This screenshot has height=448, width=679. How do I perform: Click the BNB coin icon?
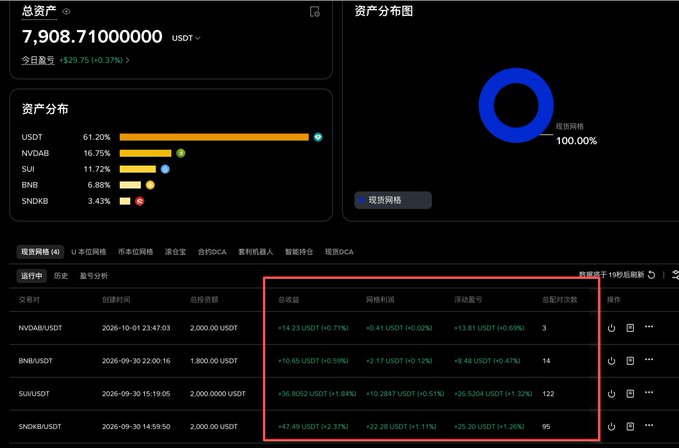coord(150,185)
